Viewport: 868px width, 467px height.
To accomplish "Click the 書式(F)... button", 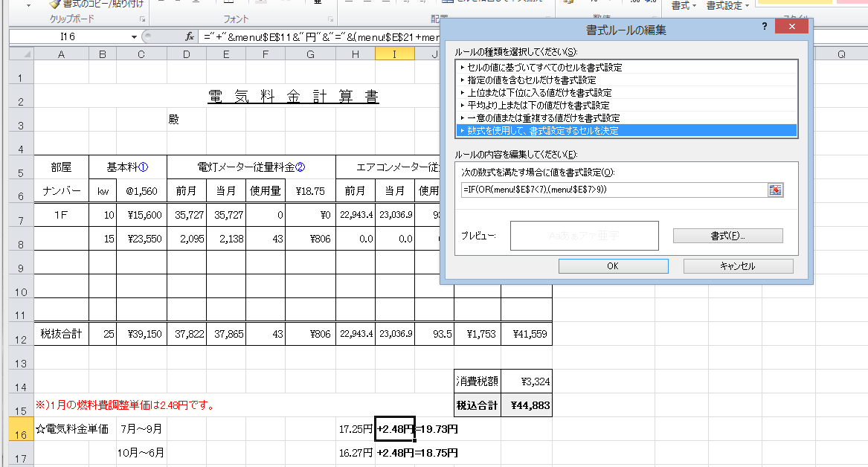I will click(x=727, y=236).
